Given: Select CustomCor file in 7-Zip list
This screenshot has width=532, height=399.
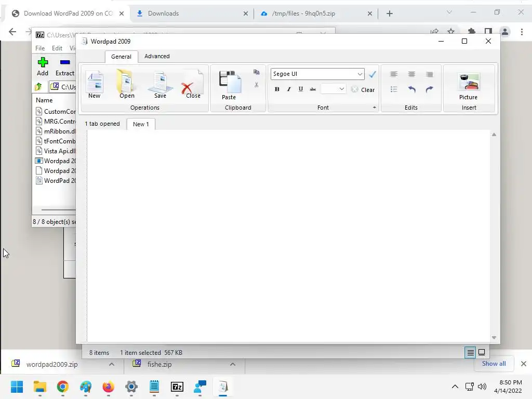Looking at the screenshot, I should click(x=56, y=111).
